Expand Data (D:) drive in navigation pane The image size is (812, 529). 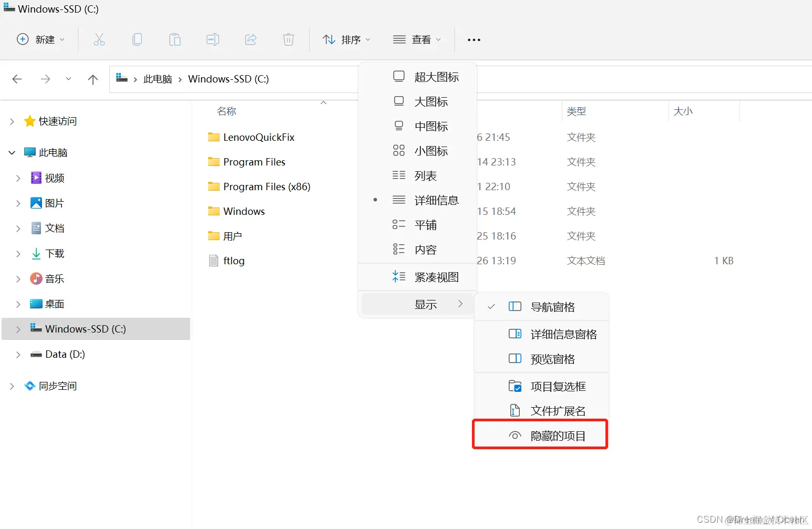point(17,354)
